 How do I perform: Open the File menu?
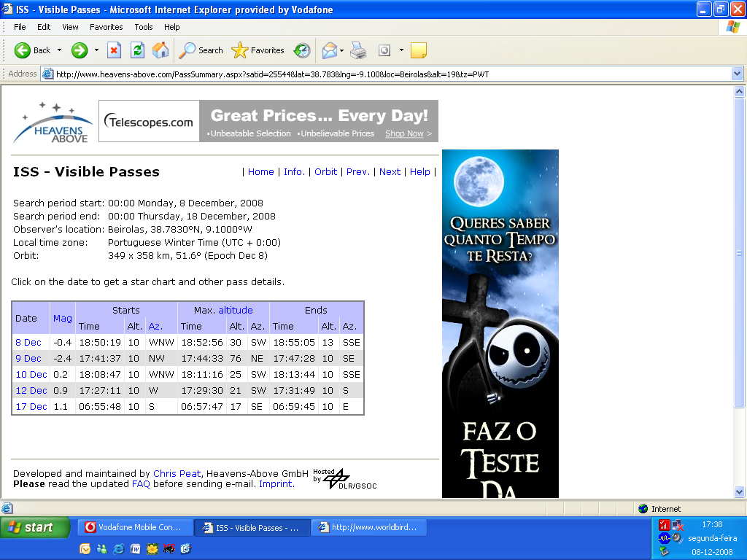tap(20, 27)
